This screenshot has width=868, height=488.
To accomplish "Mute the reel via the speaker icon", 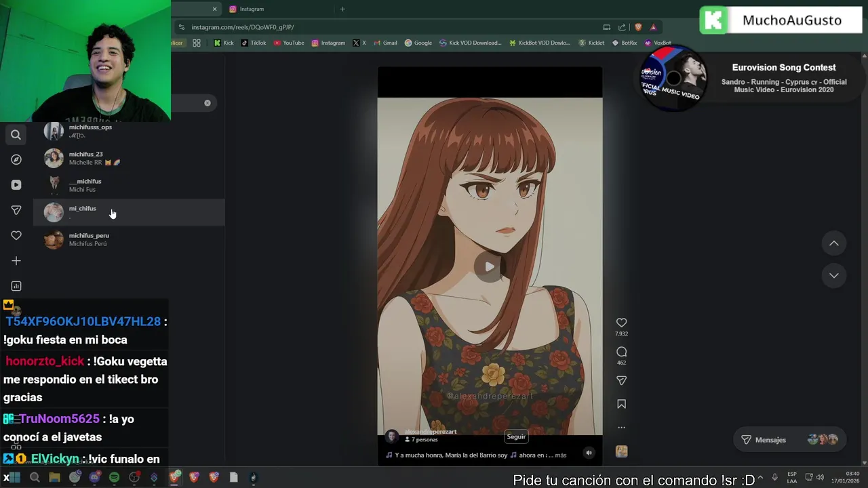I will (589, 453).
